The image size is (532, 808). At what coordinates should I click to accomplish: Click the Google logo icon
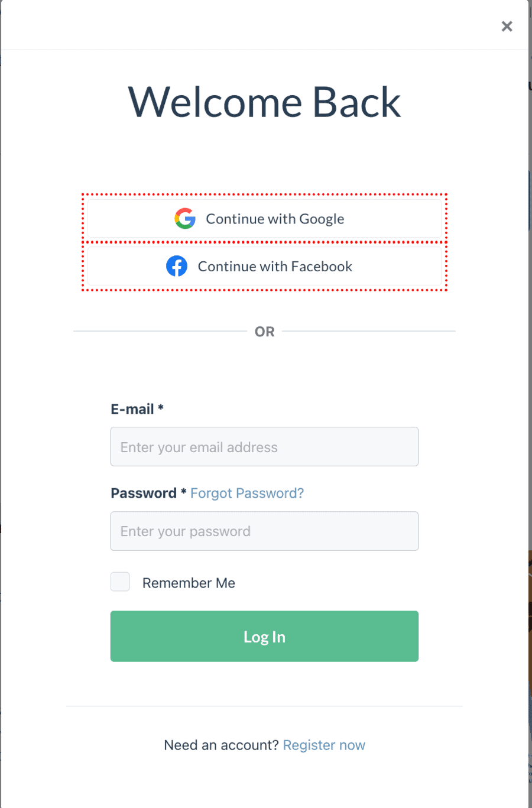pos(185,219)
